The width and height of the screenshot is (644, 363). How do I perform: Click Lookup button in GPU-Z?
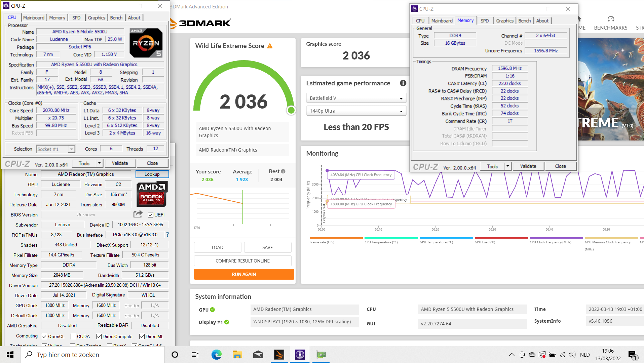point(152,174)
